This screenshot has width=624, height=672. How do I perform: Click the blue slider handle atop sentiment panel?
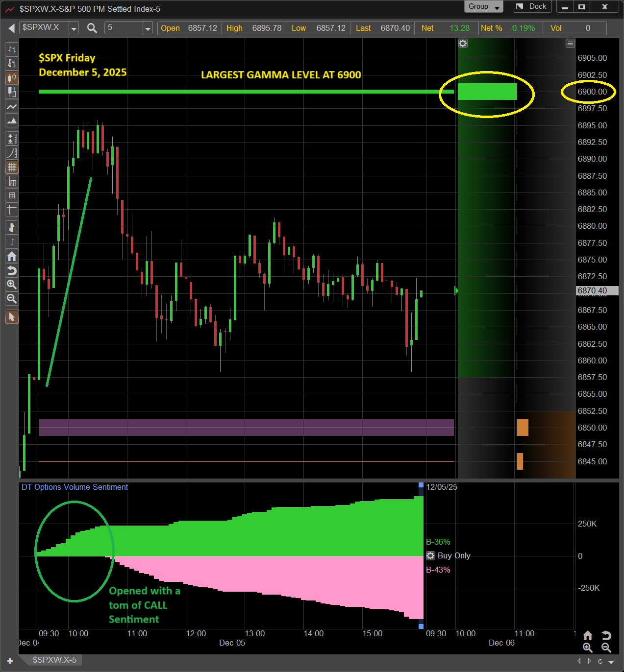(421, 485)
